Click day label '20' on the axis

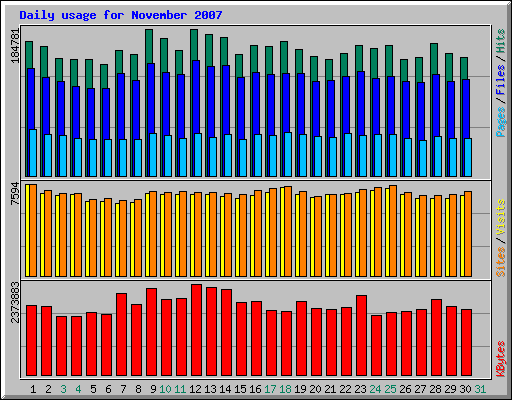coord(315,389)
